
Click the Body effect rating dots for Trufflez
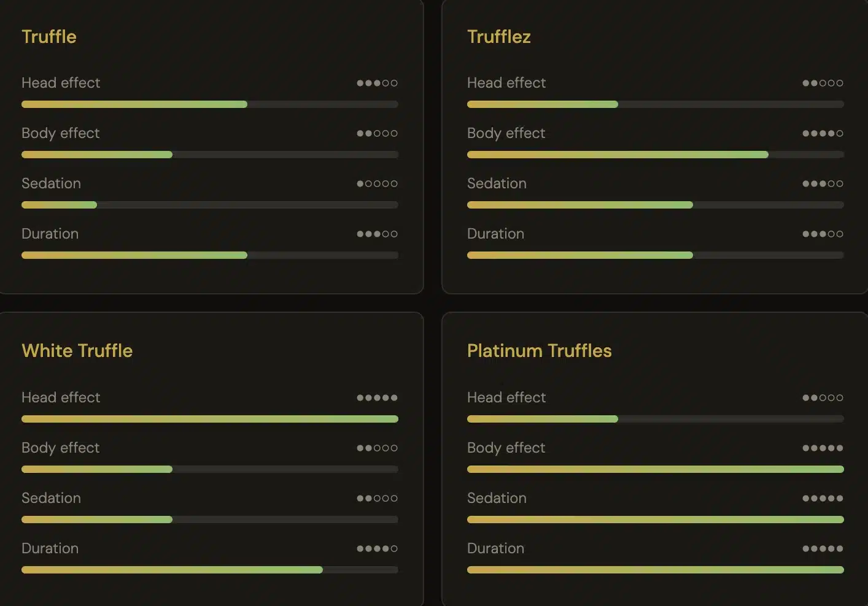click(822, 133)
